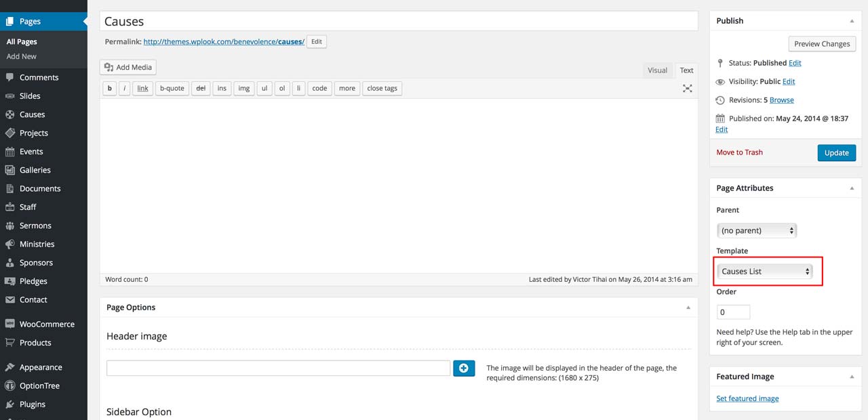Screen dimensions: 868x420
Task: Insert italic tag with i button
Action: [125, 88]
